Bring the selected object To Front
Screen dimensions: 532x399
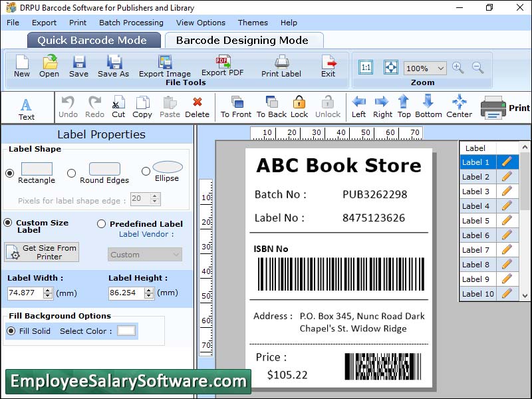coord(235,106)
